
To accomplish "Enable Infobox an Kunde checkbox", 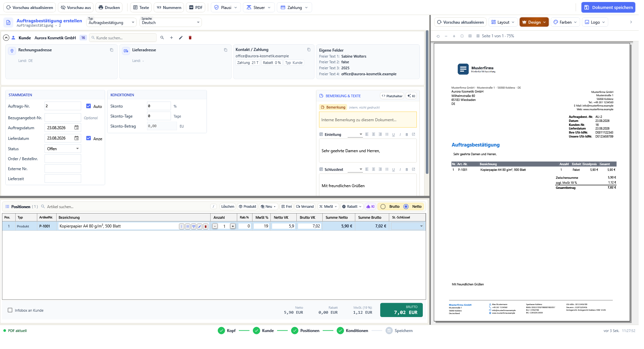I will point(10,310).
